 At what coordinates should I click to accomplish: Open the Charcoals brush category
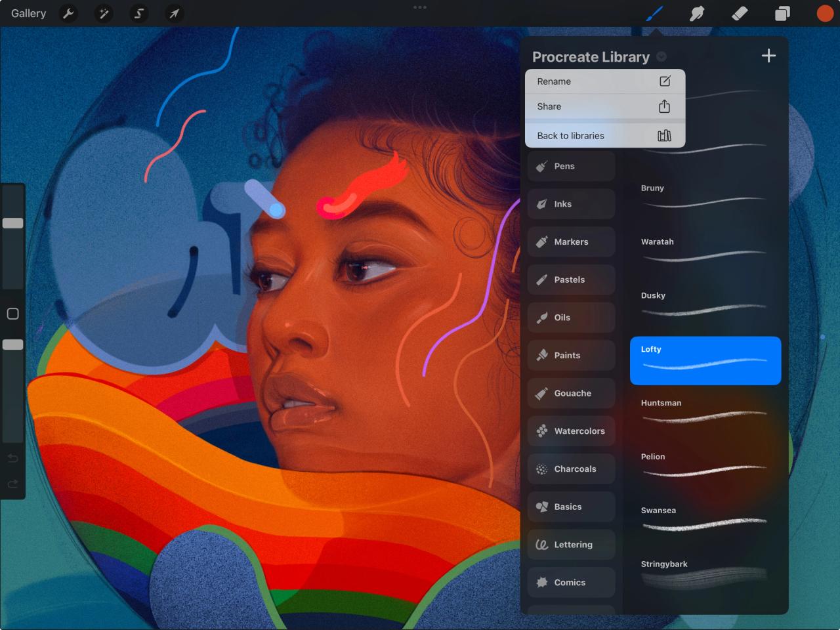570,469
